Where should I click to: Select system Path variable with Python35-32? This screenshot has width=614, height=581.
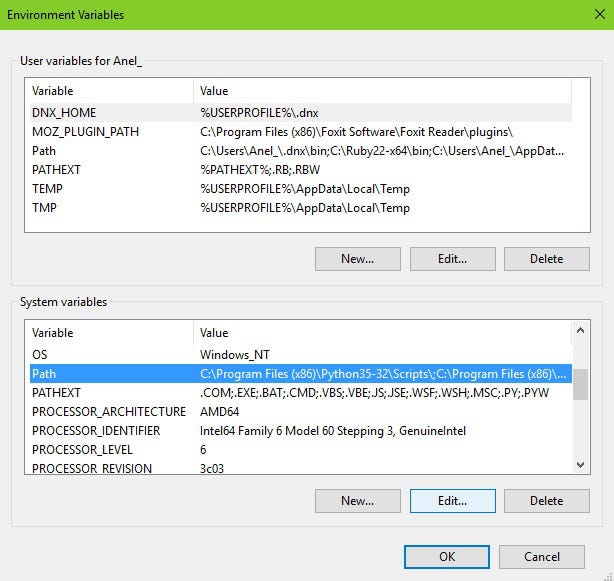pyautogui.click(x=301, y=374)
